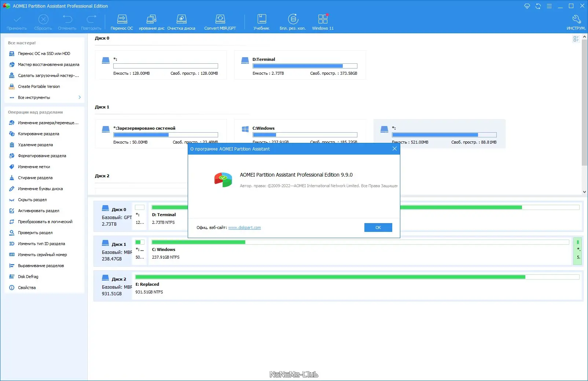The image size is (588, 381).
Task: Click the disk cloning toolbar icon
Action: [x=151, y=22]
